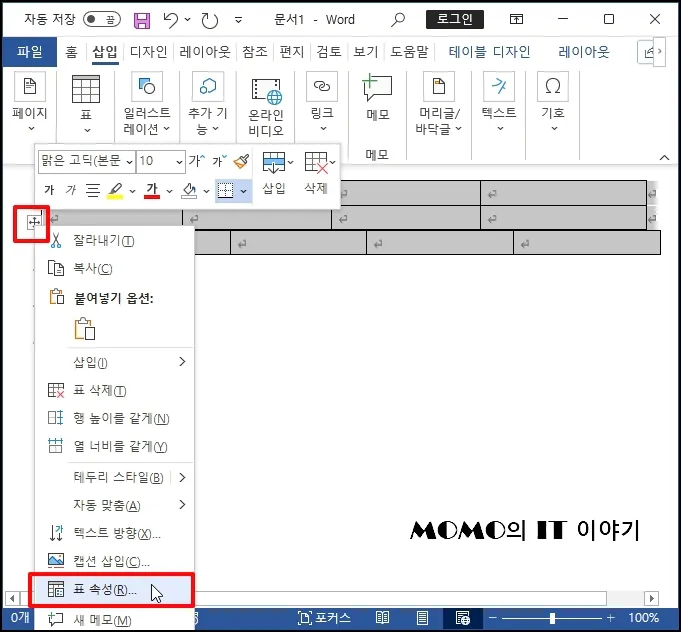Open the 링크 link icon
The height and width of the screenshot is (632, 681).
pyautogui.click(x=322, y=86)
